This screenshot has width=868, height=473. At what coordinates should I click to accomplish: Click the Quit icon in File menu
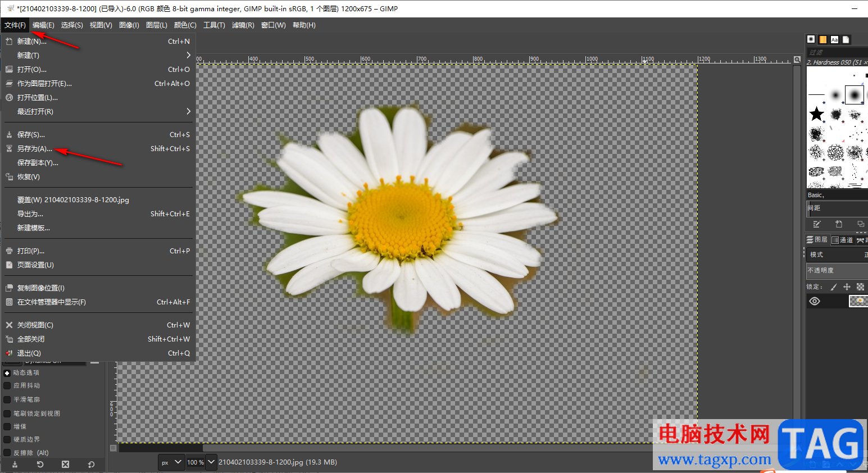(x=9, y=353)
